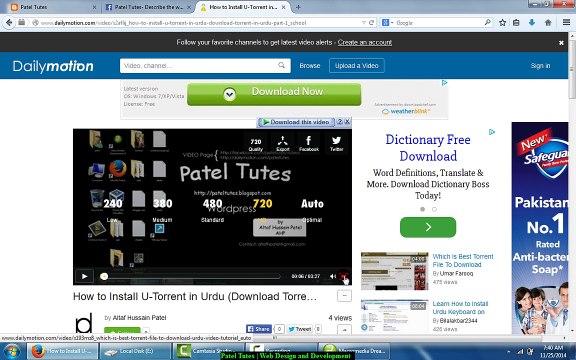This screenshot has height=360, width=576.
Task: Click green arrow button in Dictionary ad
Action: (x=428, y=227)
